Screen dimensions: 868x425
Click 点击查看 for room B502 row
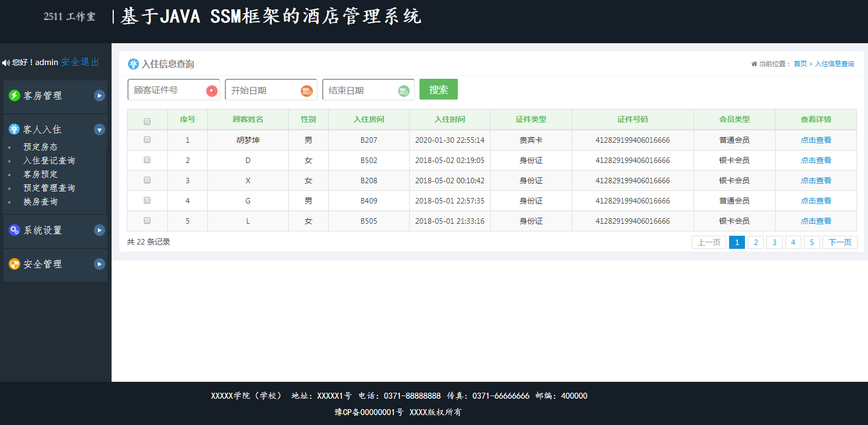coord(816,160)
